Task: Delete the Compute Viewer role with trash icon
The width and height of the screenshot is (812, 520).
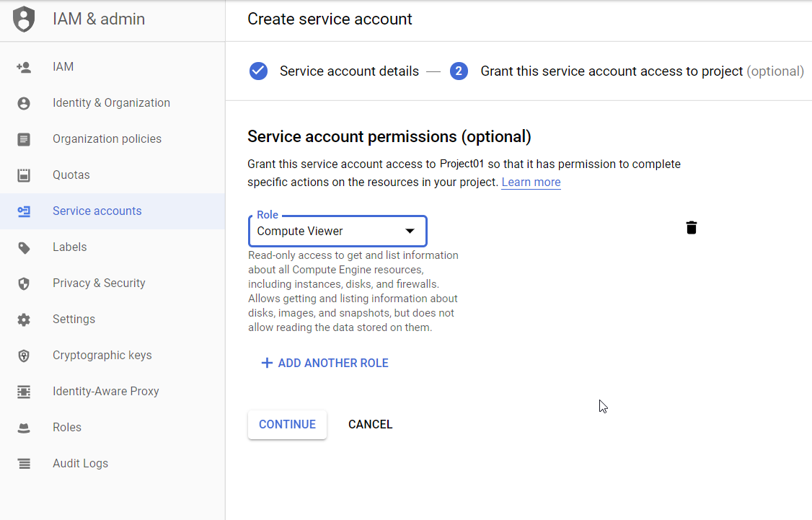Action: click(x=692, y=227)
